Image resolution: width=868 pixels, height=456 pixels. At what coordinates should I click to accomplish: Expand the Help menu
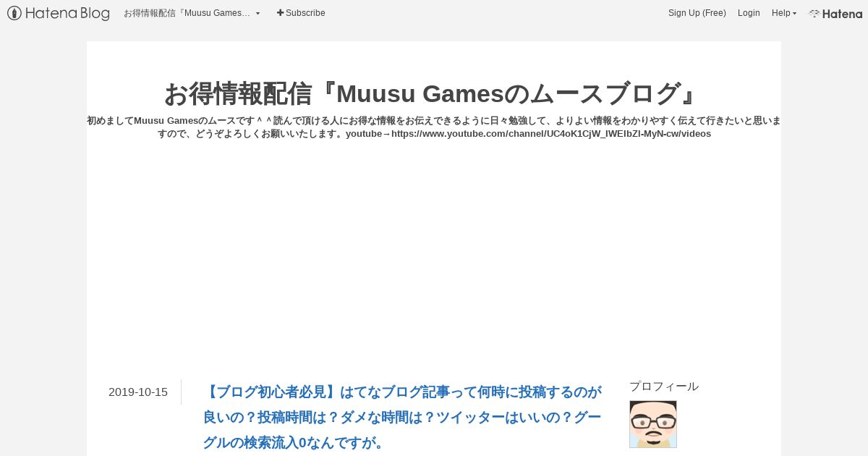coord(784,13)
